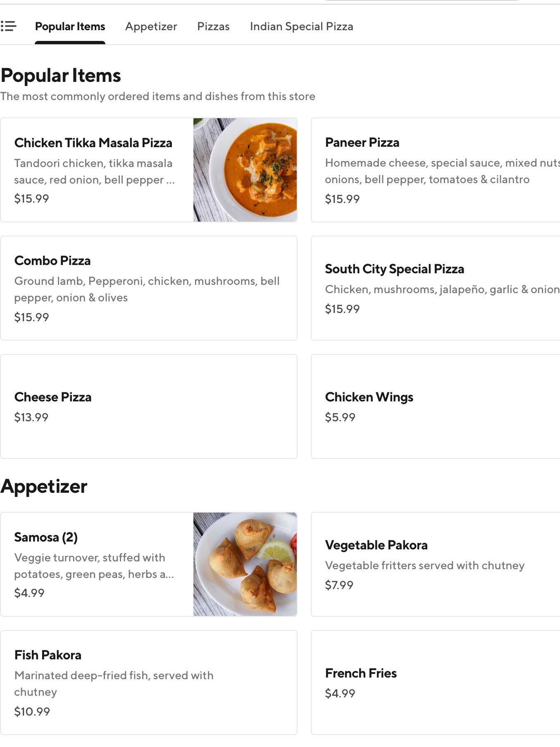This screenshot has width=560, height=747.
Task: Choose the Combo Pizza item
Action: pos(52,261)
